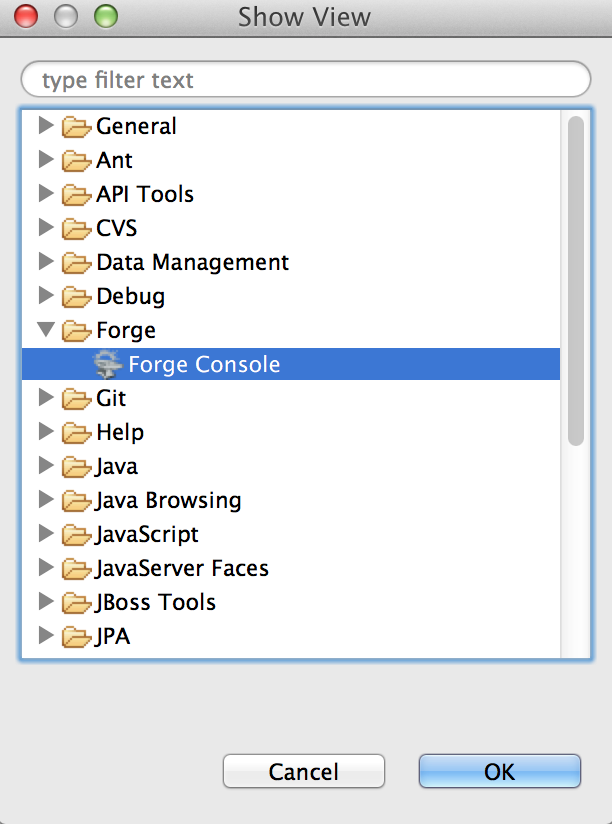This screenshot has width=612, height=824.
Task: Select the Java category label
Action: 117,466
